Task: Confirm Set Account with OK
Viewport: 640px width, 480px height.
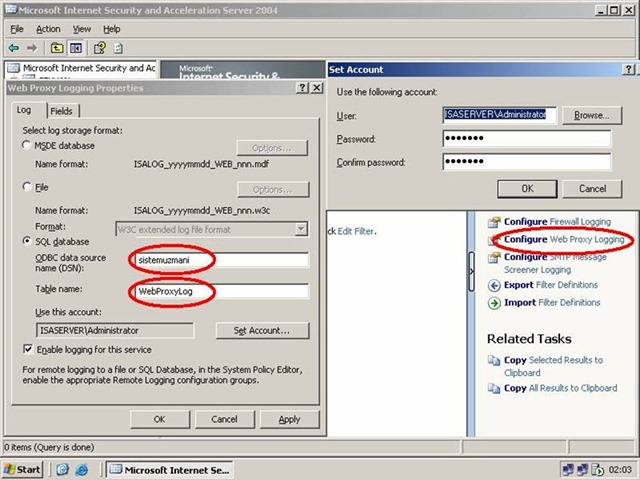Action: [527, 189]
